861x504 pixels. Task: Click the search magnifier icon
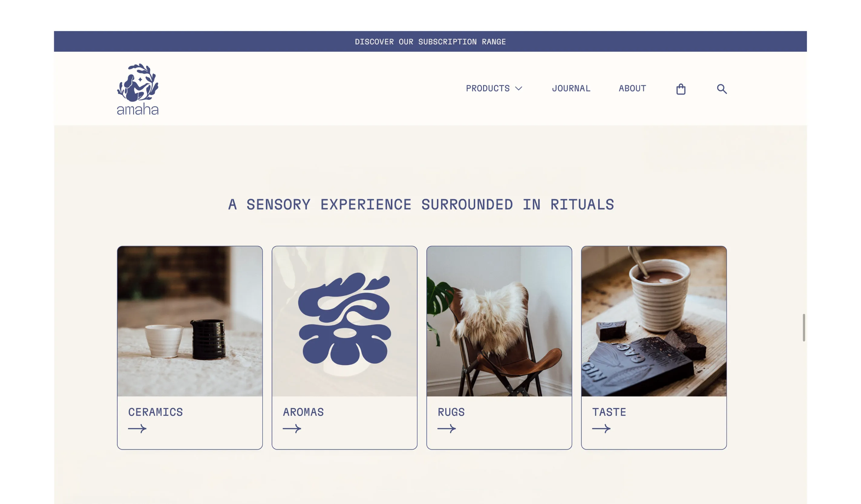(x=722, y=89)
